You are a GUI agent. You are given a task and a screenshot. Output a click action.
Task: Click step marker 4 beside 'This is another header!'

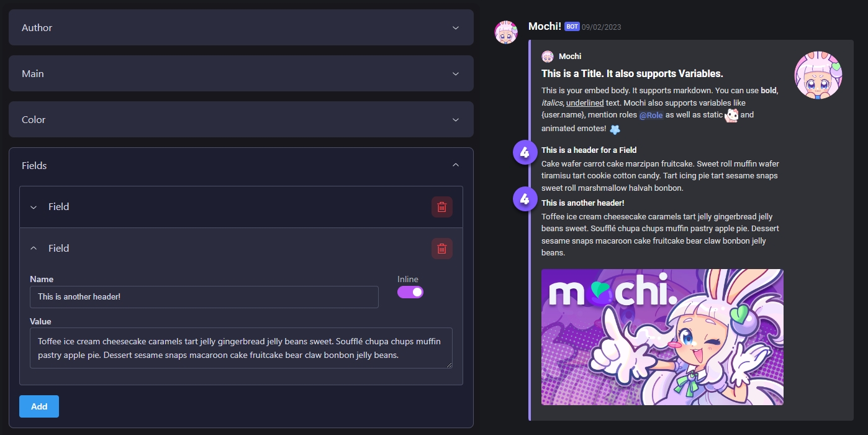point(525,199)
